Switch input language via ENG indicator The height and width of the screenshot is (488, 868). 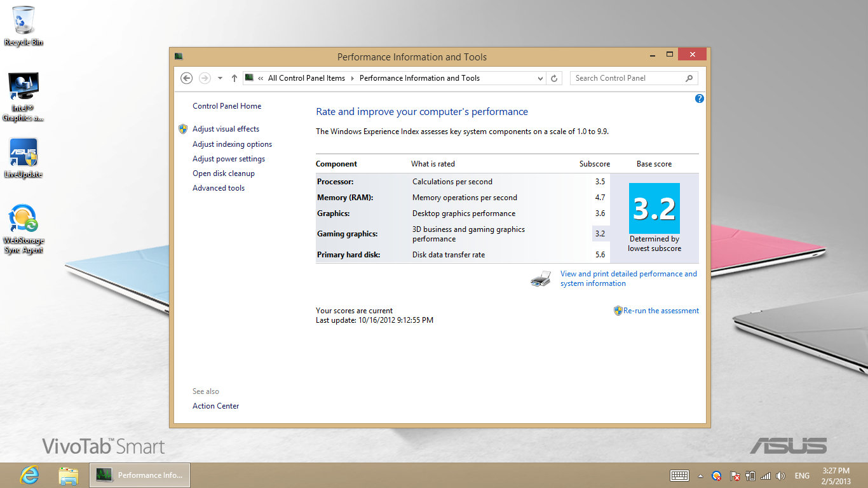pos(802,475)
